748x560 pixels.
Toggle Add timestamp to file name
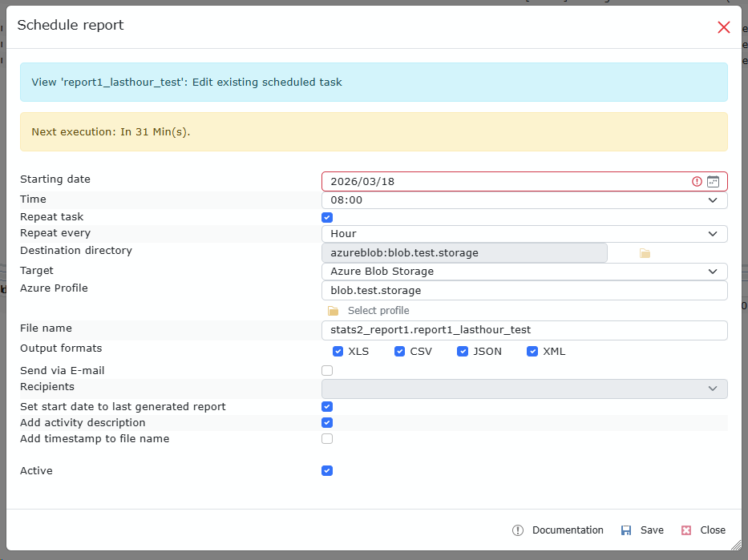327,439
